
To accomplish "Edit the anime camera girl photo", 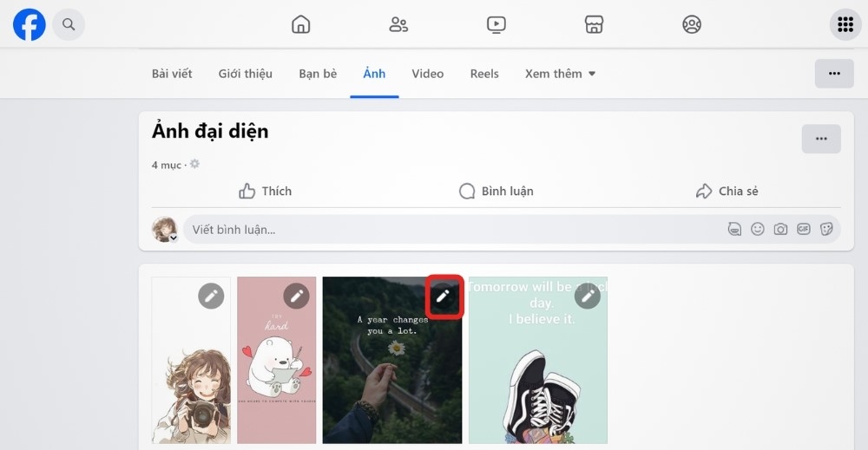I will click(x=211, y=296).
